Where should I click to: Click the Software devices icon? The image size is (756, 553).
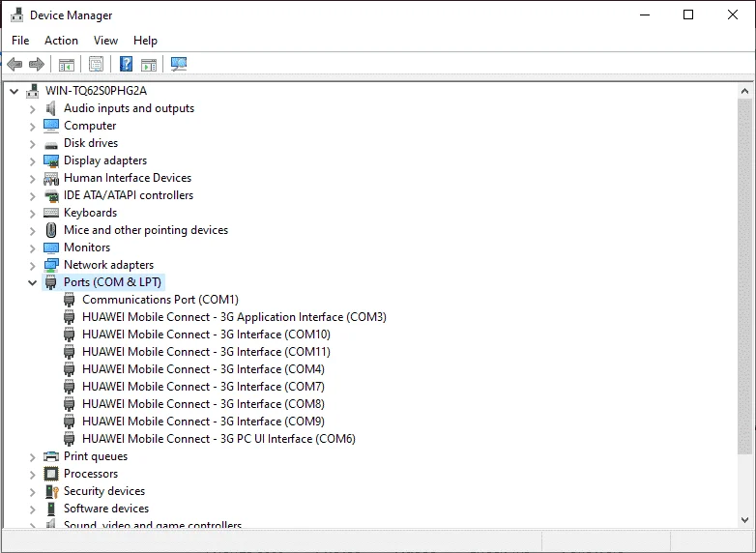51,509
